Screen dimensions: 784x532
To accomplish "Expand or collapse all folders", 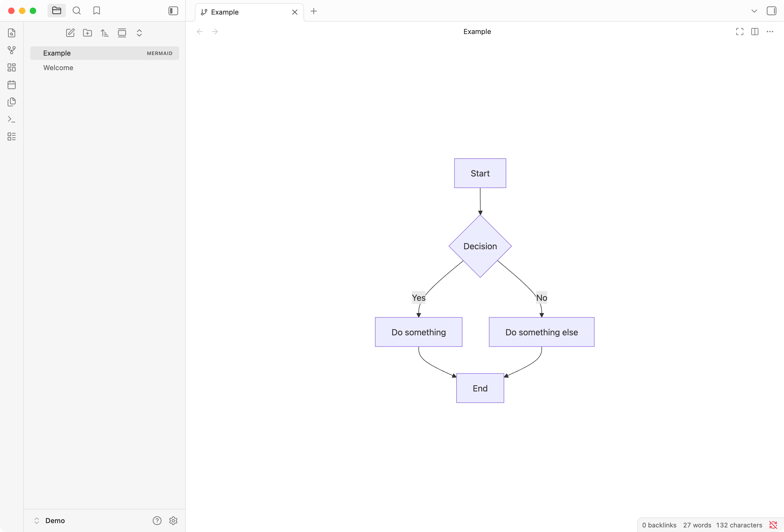I will [139, 33].
